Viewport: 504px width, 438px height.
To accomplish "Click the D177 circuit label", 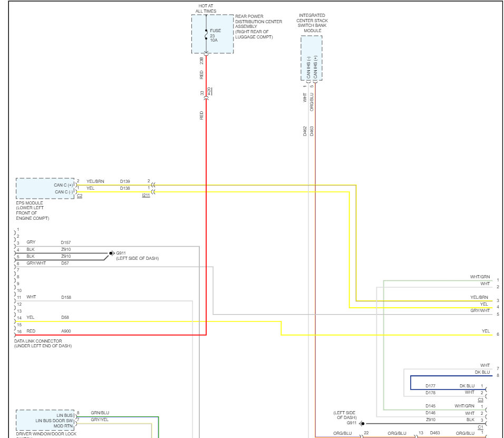I will [430, 386].
